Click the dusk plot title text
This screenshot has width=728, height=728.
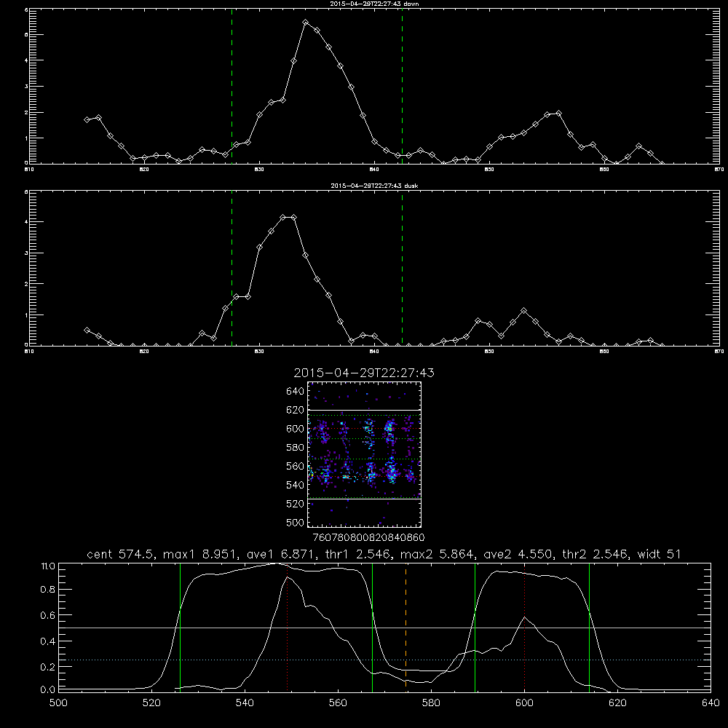click(374, 186)
